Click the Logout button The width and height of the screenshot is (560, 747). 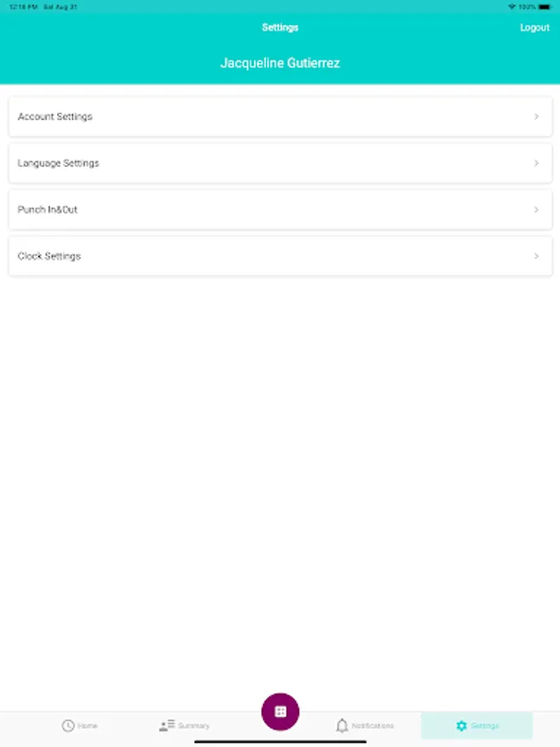pyautogui.click(x=534, y=27)
